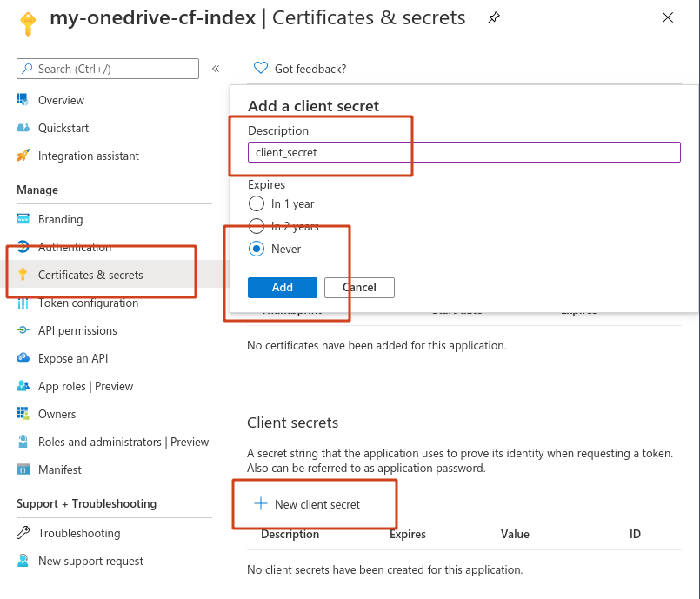Image resolution: width=700 pixels, height=599 pixels.
Task: Open New support request
Action: (x=90, y=561)
